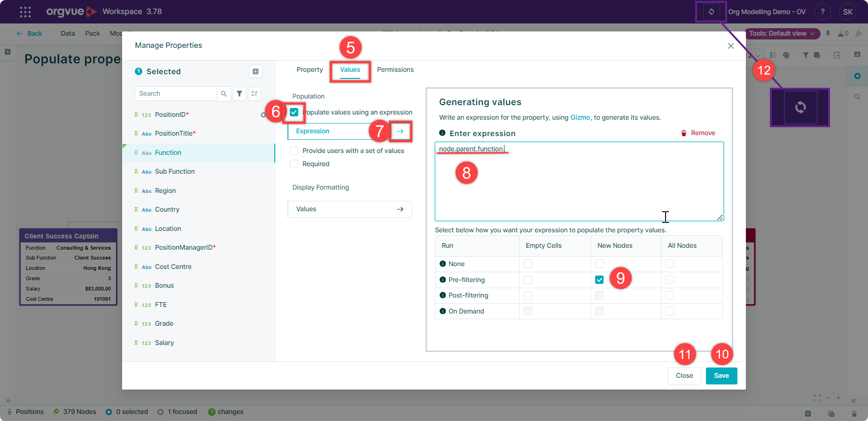Select the Cost Centre property
Screen dimensions: 868x421
click(x=199, y=267)
